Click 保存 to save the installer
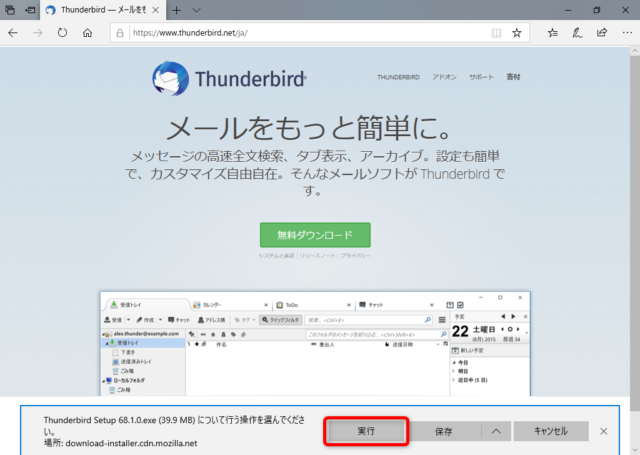The image size is (640, 455). coord(444,431)
